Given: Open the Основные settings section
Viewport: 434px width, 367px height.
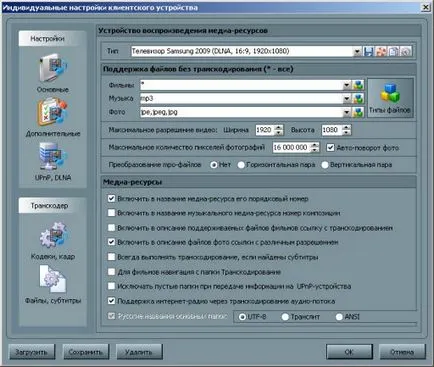Looking at the screenshot, I should [x=53, y=73].
